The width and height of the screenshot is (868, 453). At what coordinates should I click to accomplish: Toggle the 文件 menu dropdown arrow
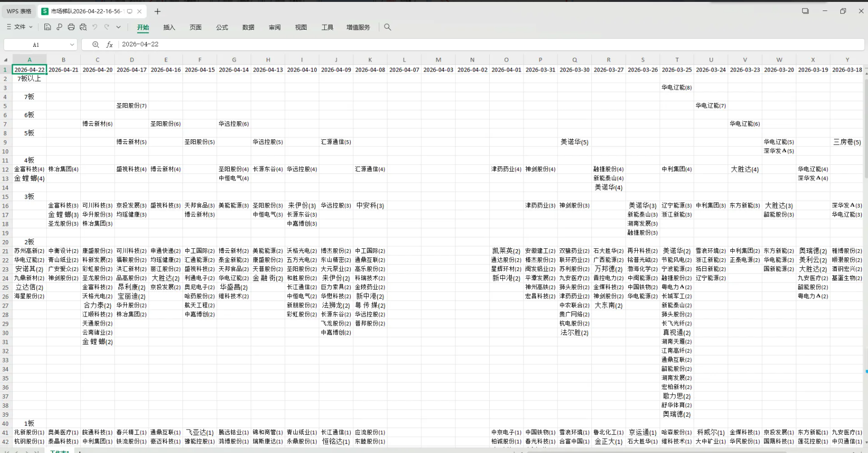[x=32, y=27]
